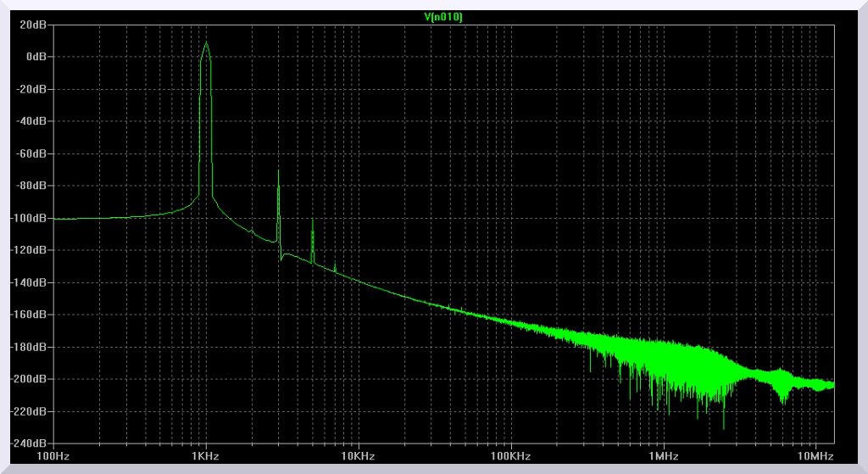Select the -140dB vertical axis label
Screen dimensions: 868x474
click(28, 282)
